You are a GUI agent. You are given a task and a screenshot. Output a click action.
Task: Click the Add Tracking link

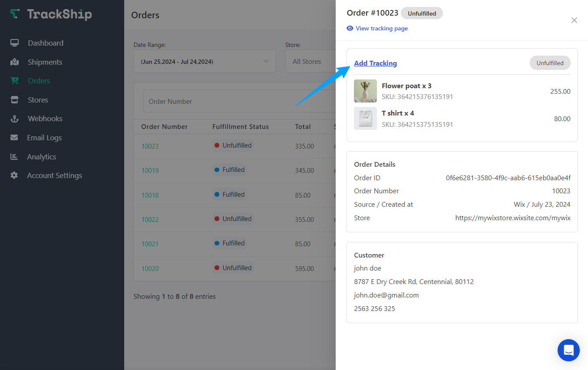pos(375,63)
